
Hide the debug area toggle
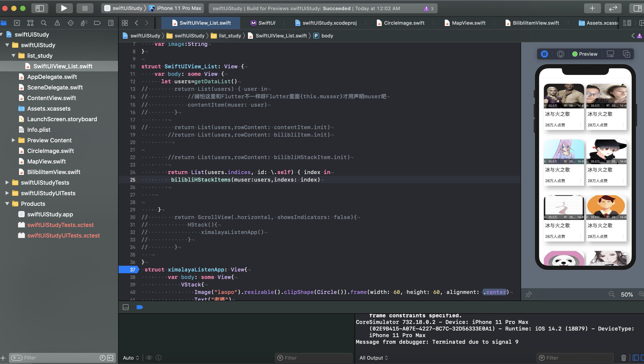click(126, 307)
